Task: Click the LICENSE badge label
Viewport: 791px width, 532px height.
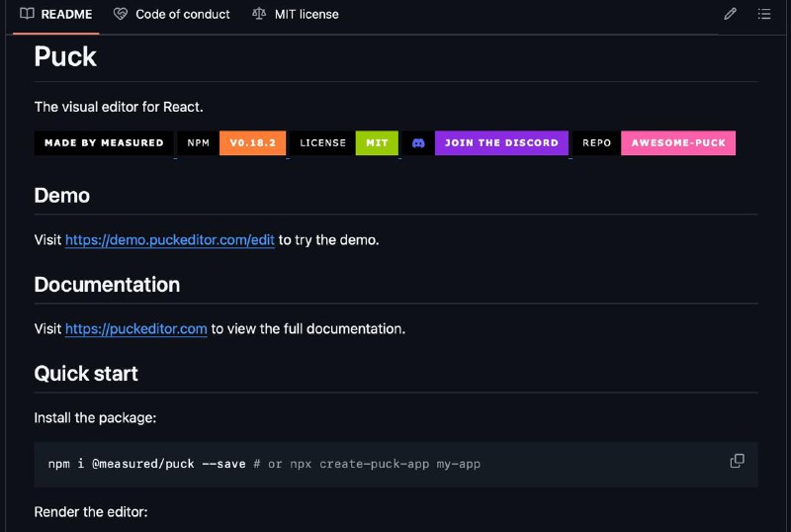Action: (323, 142)
